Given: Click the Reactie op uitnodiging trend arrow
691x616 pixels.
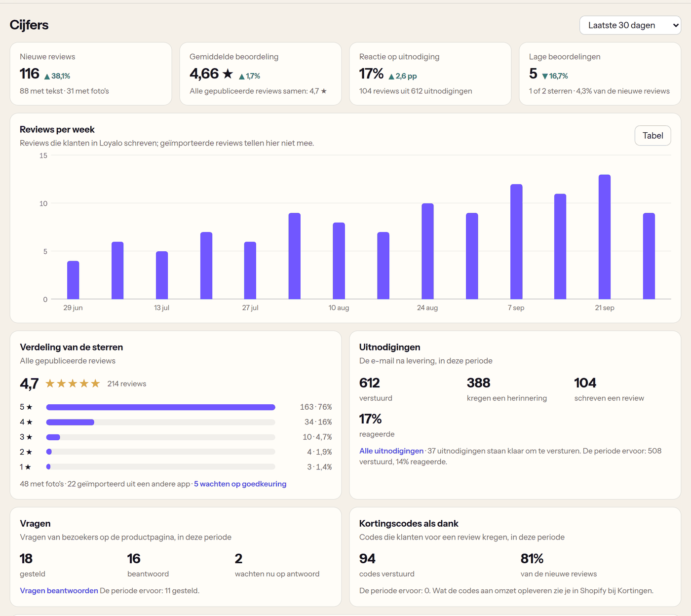Looking at the screenshot, I should coord(391,77).
